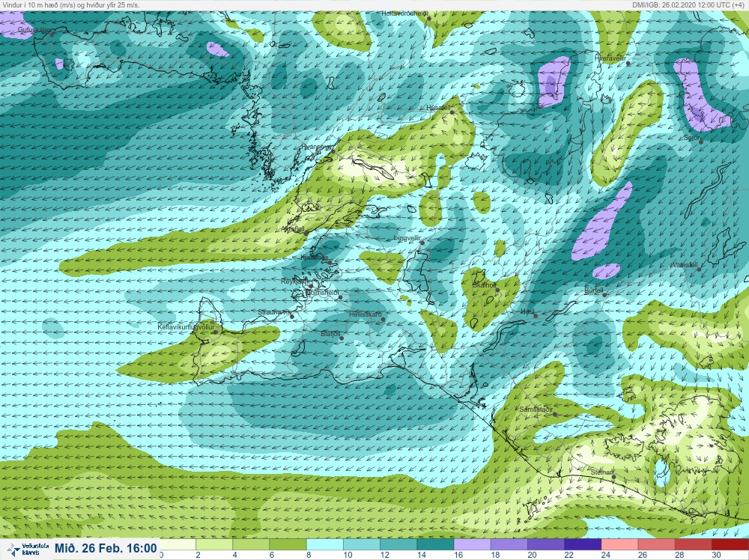749x560 pixels.
Task: Select the 4–6 m/s green legend swatch
Action: click(x=251, y=545)
